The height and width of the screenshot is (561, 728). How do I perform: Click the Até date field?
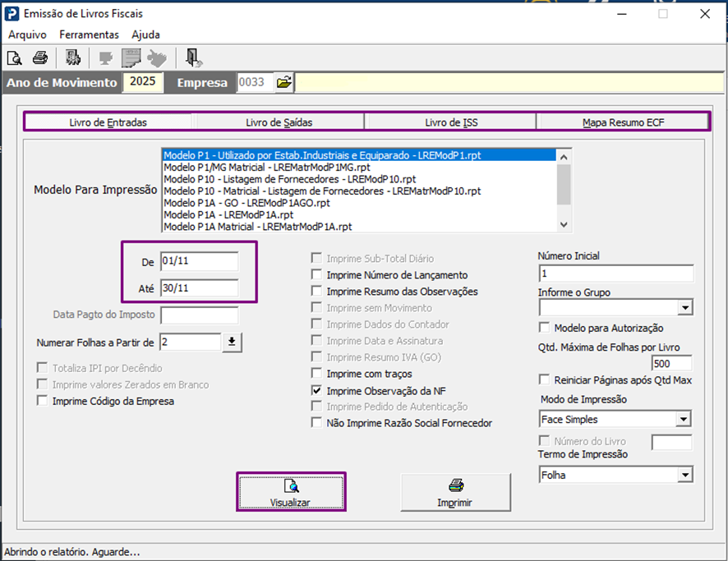[x=200, y=288]
